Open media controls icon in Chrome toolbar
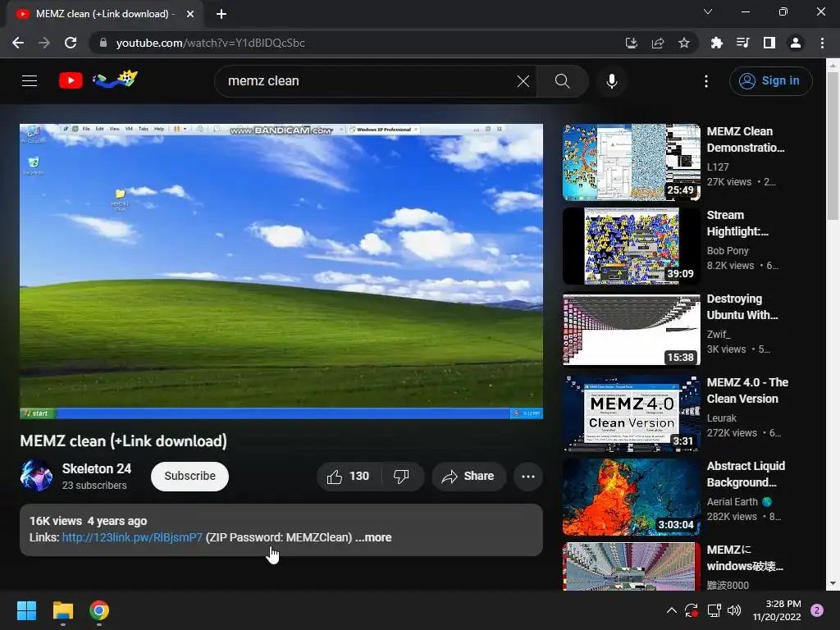The image size is (840, 630). [743, 43]
